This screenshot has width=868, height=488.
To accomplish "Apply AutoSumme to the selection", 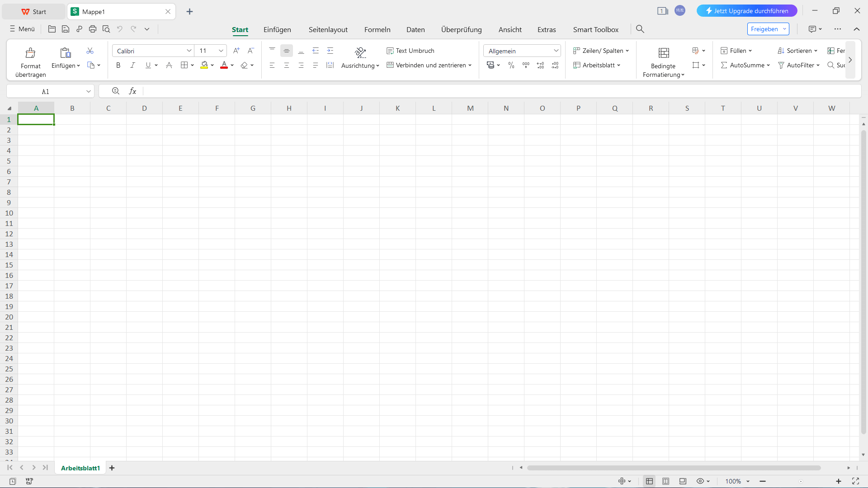I will (745, 65).
